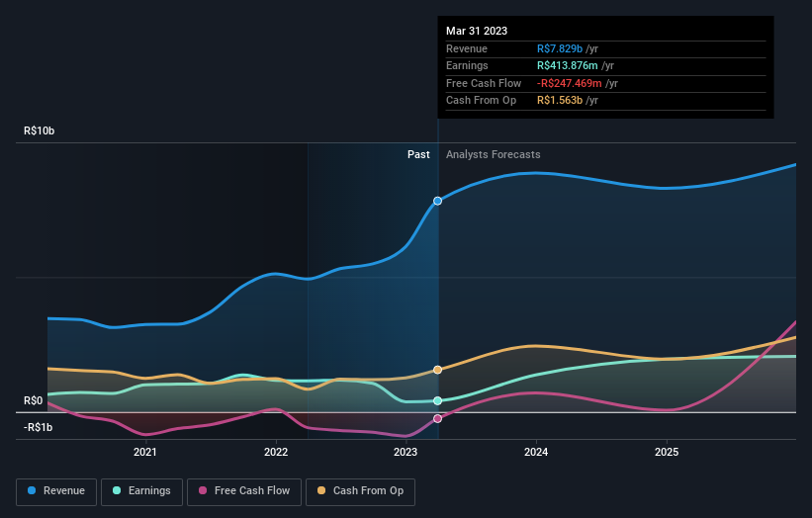Image resolution: width=812 pixels, height=518 pixels.
Task: Select the 2023 x-axis label
Action: pyautogui.click(x=406, y=452)
